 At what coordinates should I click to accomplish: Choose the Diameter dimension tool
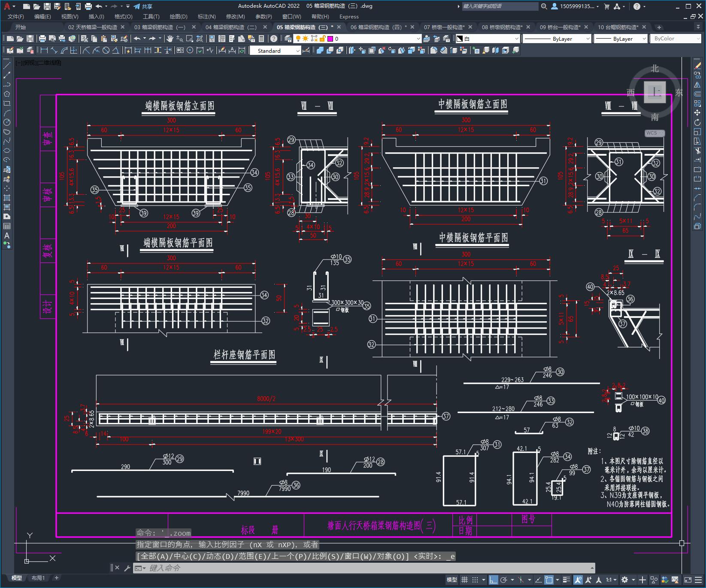(x=106, y=51)
